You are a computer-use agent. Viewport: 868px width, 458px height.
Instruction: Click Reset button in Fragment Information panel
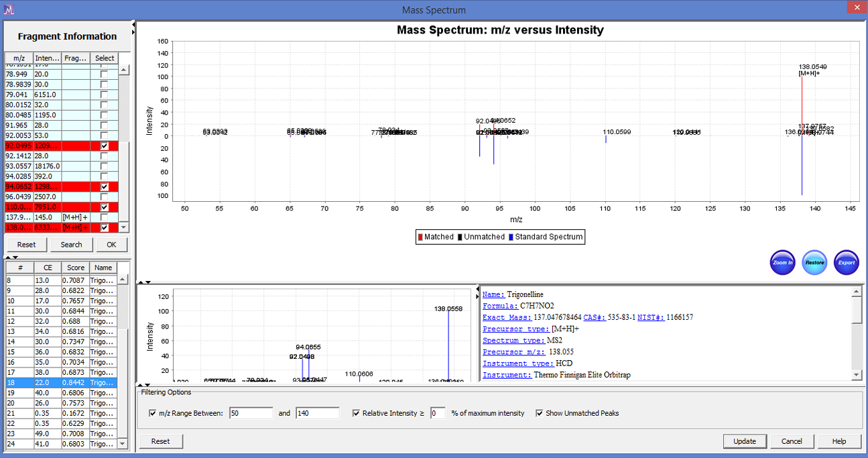(26, 244)
